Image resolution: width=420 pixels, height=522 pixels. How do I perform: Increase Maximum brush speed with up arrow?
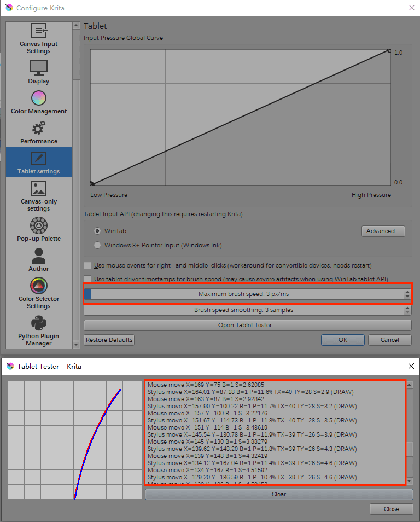407,292
